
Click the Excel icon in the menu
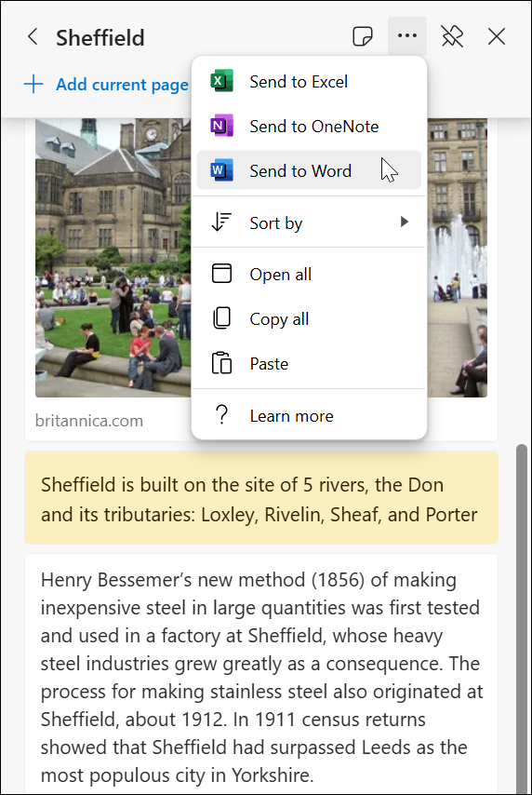point(221,81)
